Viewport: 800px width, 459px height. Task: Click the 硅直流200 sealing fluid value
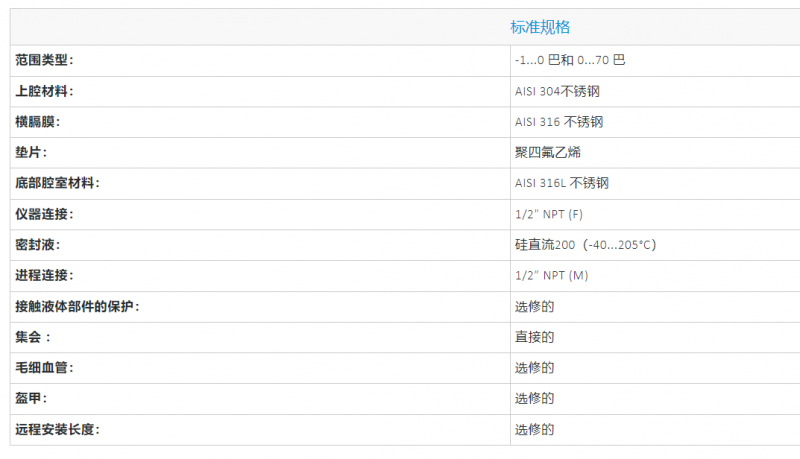pos(585,245)
